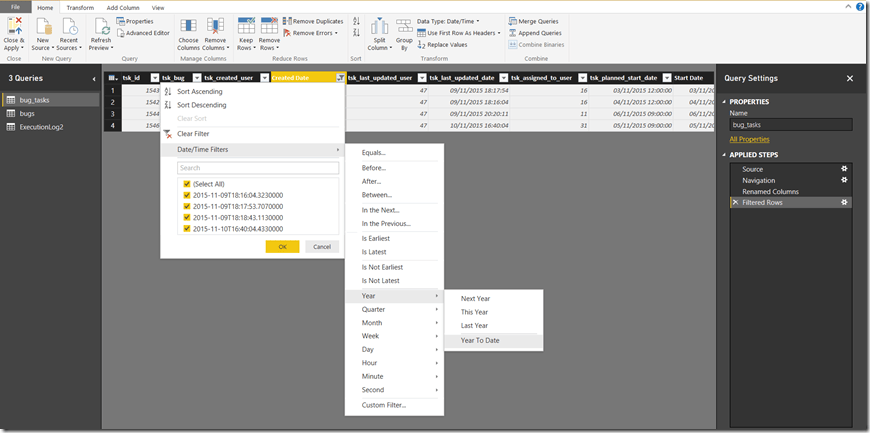Click gear icon next to Source step
This screenshot has height=433, width=870.
844,169
